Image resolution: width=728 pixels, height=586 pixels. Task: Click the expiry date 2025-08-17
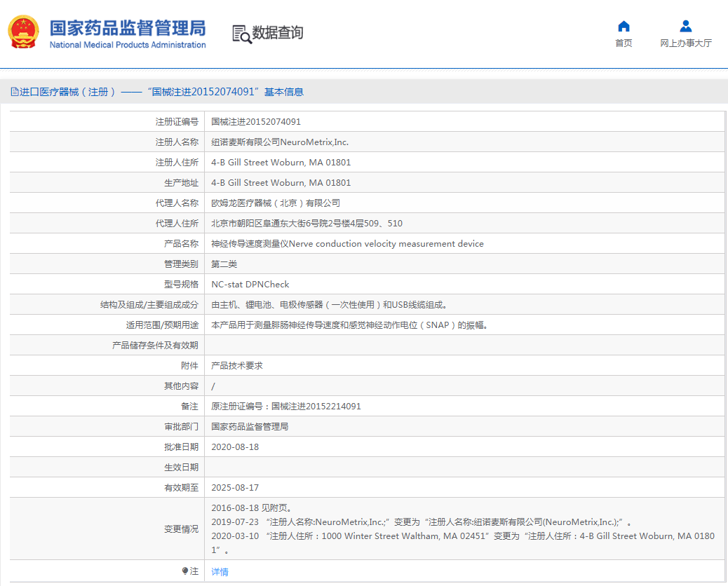click(235, 488)
